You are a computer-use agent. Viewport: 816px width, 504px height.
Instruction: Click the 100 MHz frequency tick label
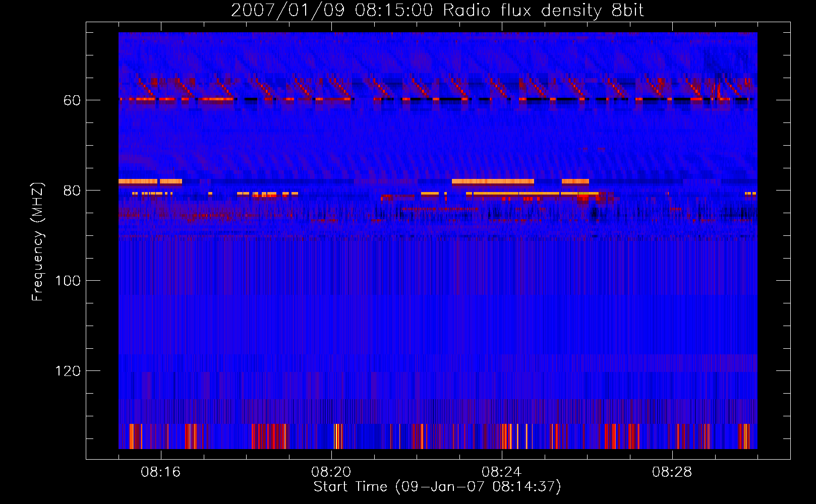click(68, 281)
